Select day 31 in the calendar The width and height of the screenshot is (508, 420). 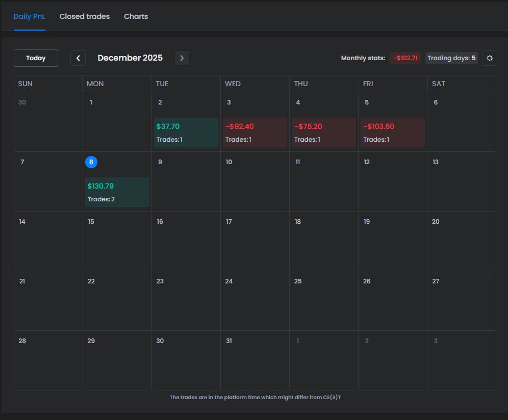pyautogui.click(x=228, y=340)
